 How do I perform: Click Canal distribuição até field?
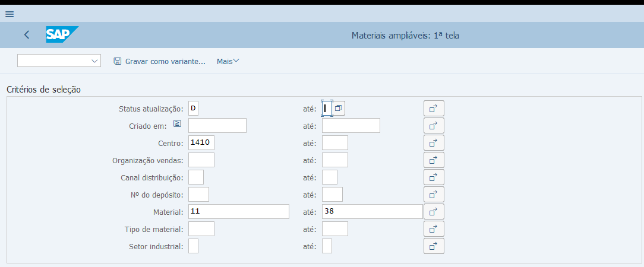coord(330,177)
